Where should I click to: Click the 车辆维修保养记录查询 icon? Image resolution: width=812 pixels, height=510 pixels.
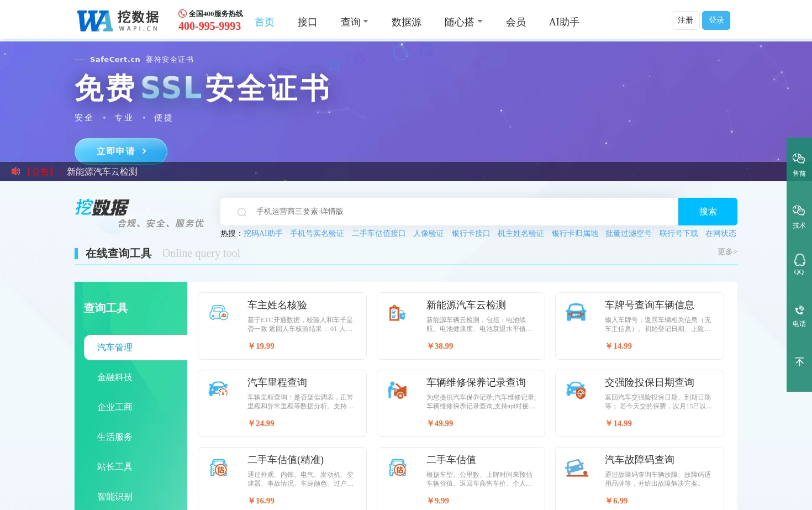[397, 390]
